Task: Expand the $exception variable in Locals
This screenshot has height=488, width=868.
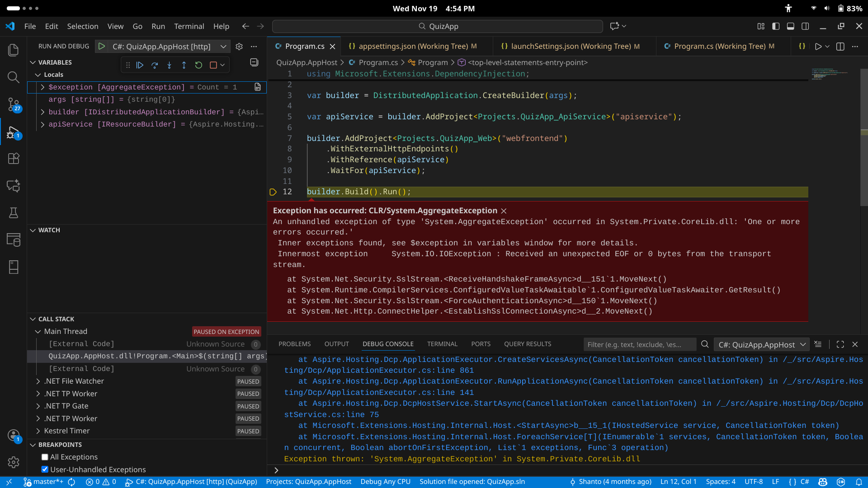Action: [42, 87]
